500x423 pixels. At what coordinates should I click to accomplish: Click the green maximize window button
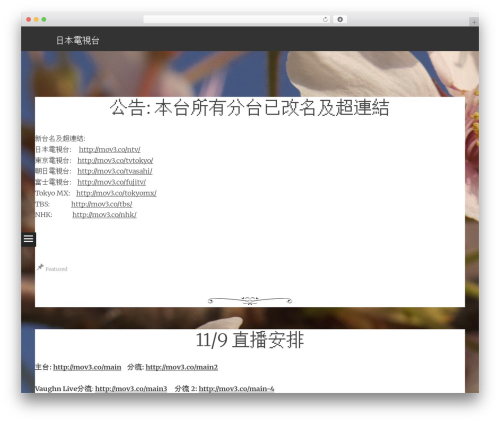click(x=44, y=20)
